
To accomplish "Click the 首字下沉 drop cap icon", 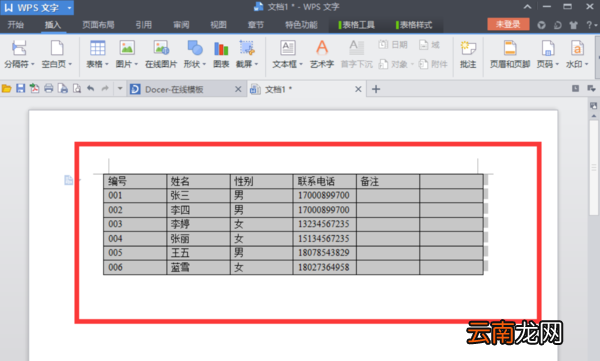I will click(x=356, y=48).
